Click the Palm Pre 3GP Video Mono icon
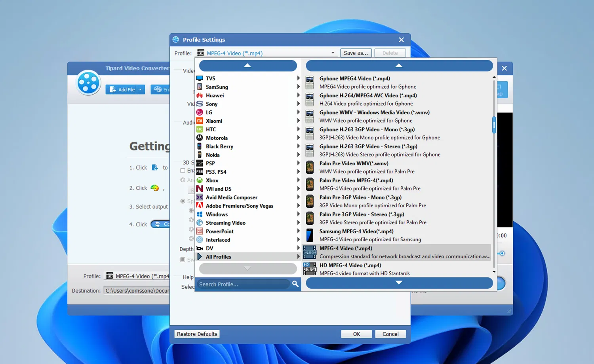This screenshot has width=594, height=364. (310, 201)
